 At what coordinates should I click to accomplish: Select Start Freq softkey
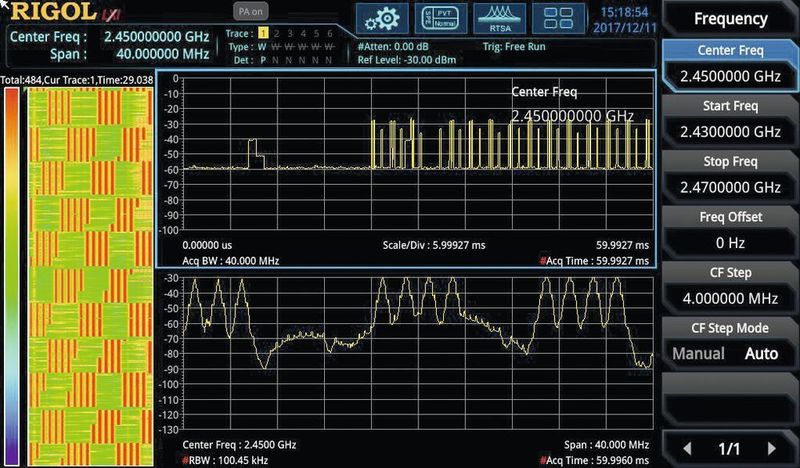coord(730,120)
